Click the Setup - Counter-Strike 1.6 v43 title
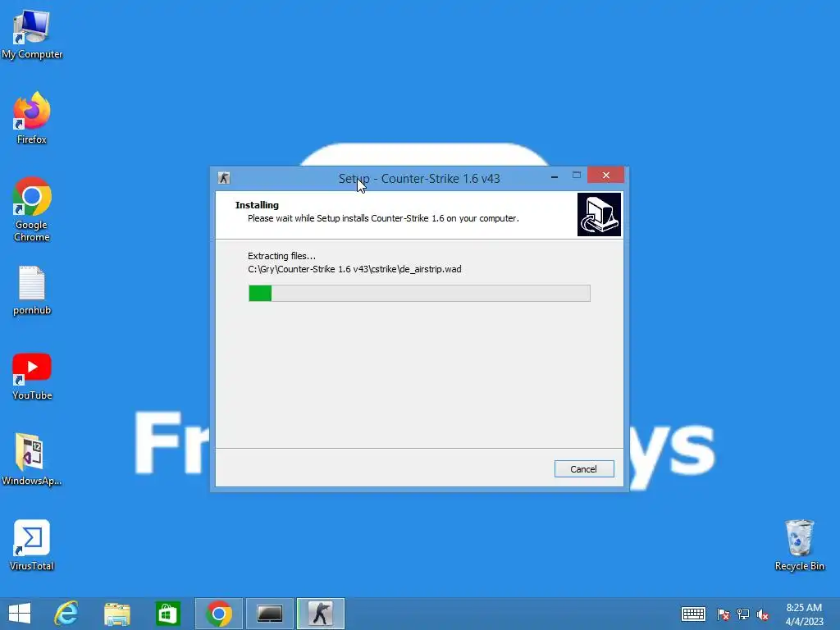 click(x=419, y=178)
